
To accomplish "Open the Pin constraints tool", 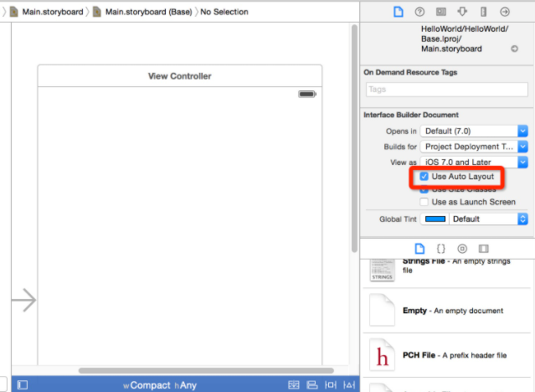I will (330, 384).
